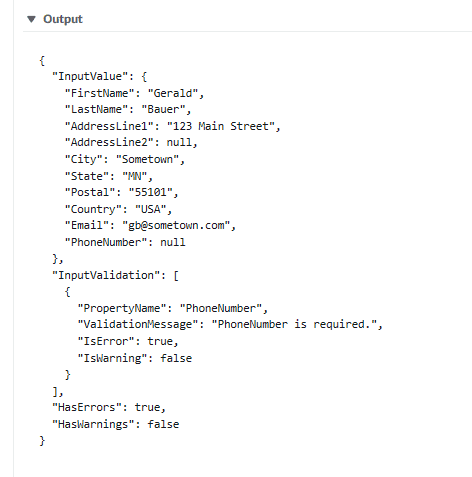The height and width of the screenshot is (477, 472).
Task: Select the "IsError": true line
Action: click(x=128, y=341)
